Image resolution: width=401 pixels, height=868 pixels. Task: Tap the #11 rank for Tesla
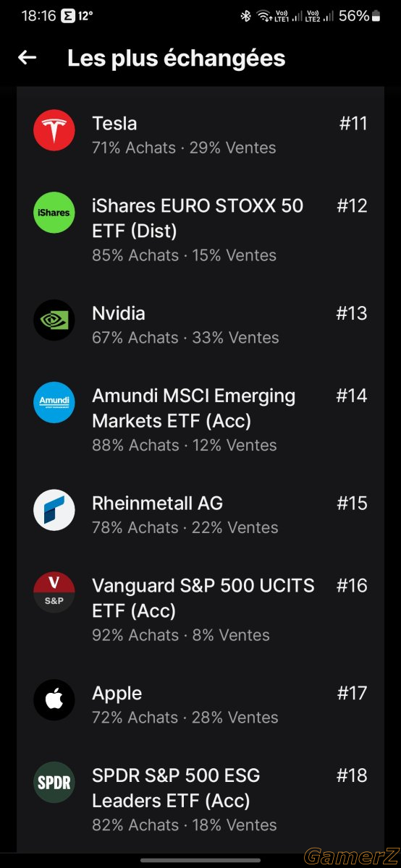353,124
